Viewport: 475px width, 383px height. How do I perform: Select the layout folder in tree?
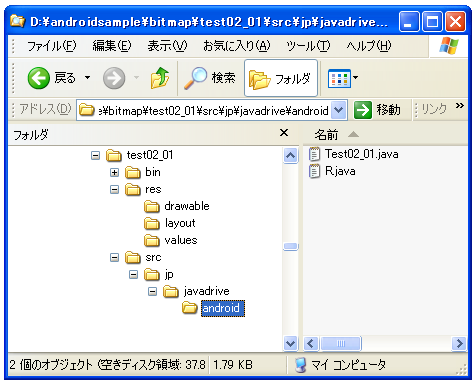coord(180,223)
